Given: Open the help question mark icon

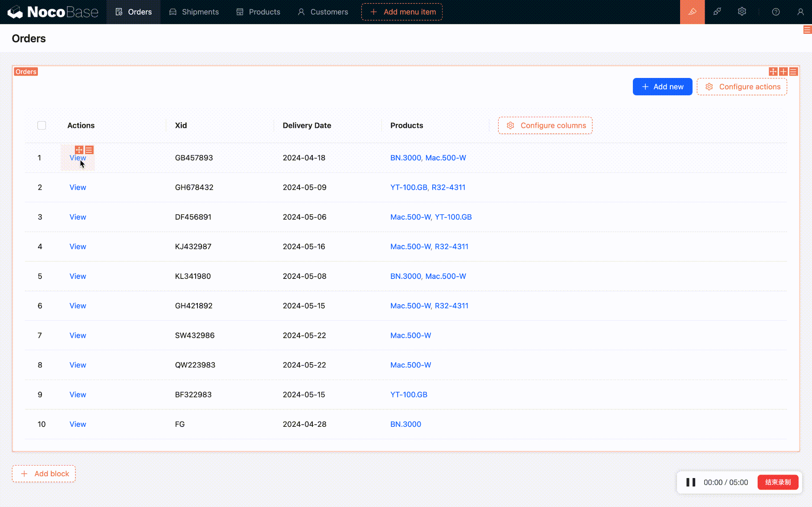Looking at the screenshot, I should (776, 12).
